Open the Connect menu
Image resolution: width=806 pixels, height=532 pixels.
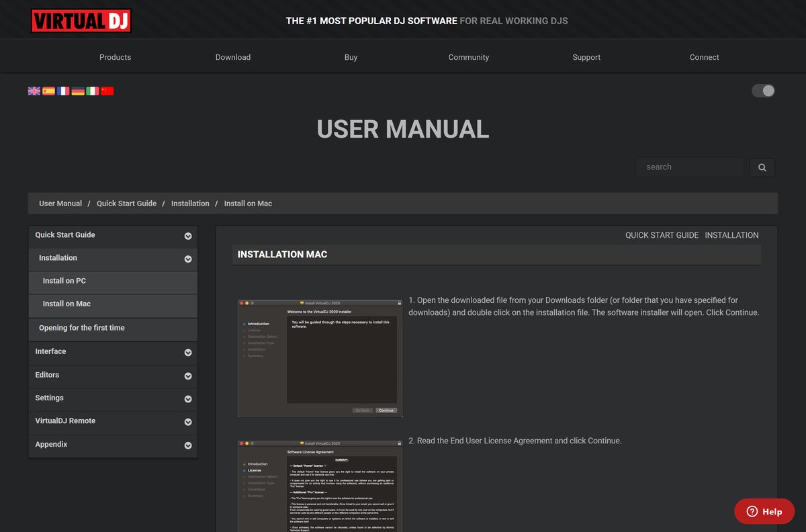705,57
